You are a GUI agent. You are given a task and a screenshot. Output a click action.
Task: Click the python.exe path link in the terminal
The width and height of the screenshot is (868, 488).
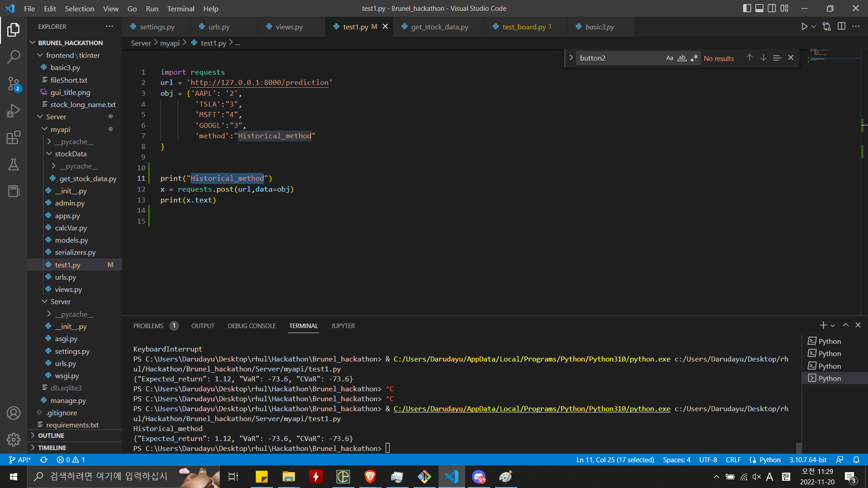[532, 408]
